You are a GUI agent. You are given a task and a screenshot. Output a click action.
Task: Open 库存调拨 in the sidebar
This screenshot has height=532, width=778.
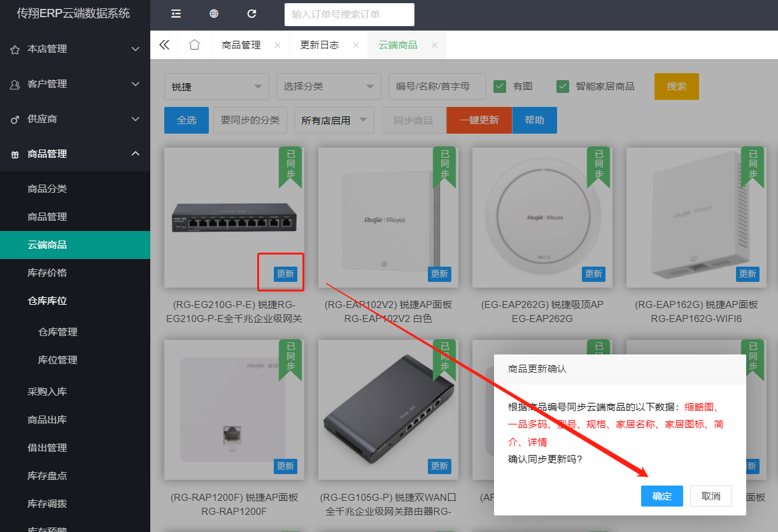[75, 504]
